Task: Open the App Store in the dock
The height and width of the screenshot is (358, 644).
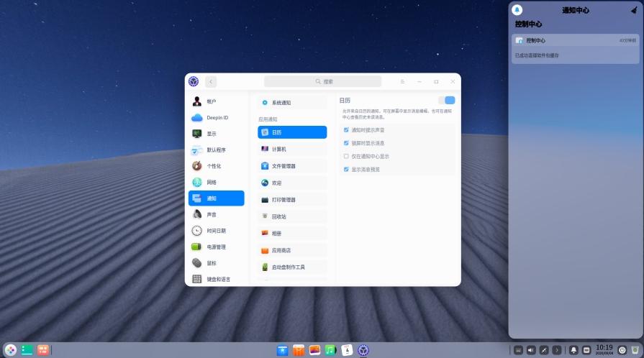Action: pyautogui.click(x=299, y=350)
